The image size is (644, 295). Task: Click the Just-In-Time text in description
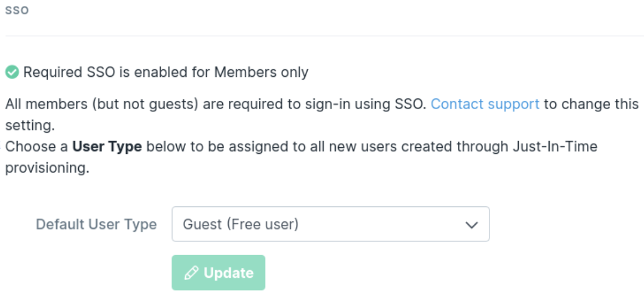[555, 147]
